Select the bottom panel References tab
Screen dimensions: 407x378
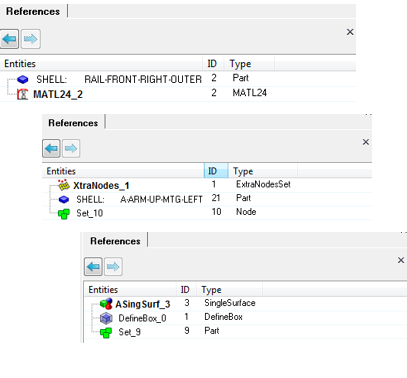(115, 241)
